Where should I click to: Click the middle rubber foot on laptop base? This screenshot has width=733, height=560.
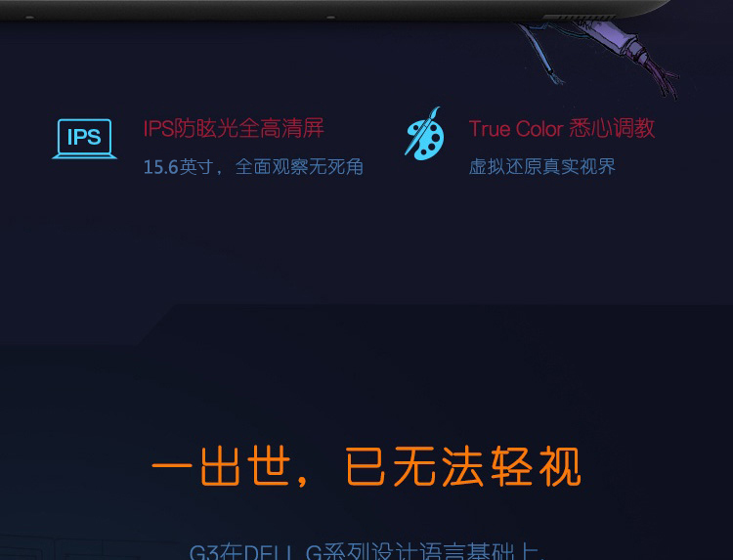click(x=330, y=18)
